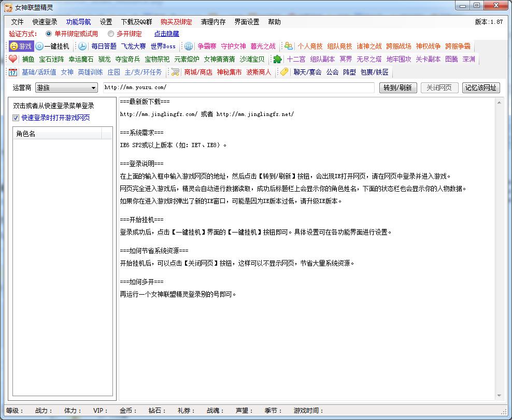
Task: Select 多开绑定 radio button
Action: pyautogui.click(x=111, y=34)
